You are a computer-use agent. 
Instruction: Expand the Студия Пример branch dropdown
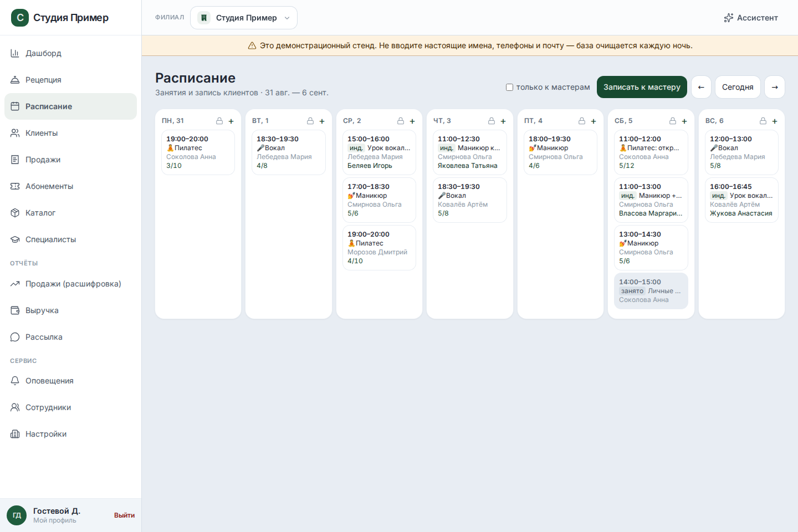244,18
